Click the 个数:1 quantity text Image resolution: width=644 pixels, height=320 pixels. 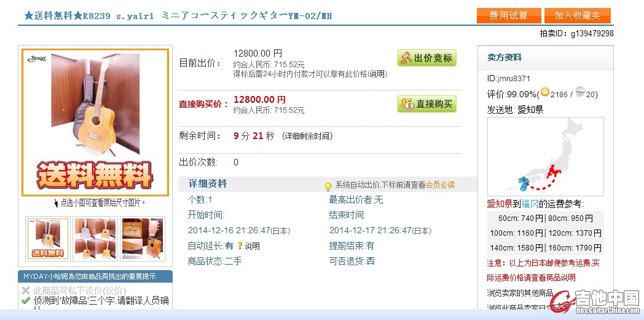(200, 200)
